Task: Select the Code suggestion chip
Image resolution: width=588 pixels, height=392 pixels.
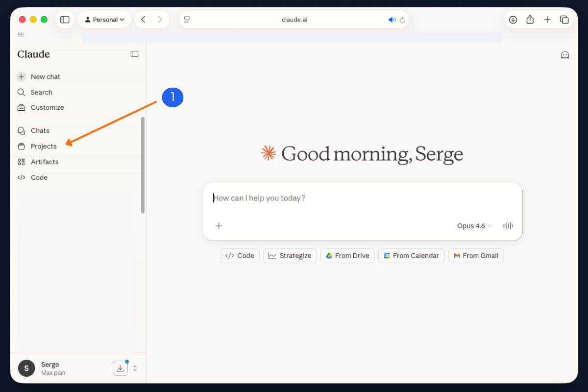Action: point(240,255)
